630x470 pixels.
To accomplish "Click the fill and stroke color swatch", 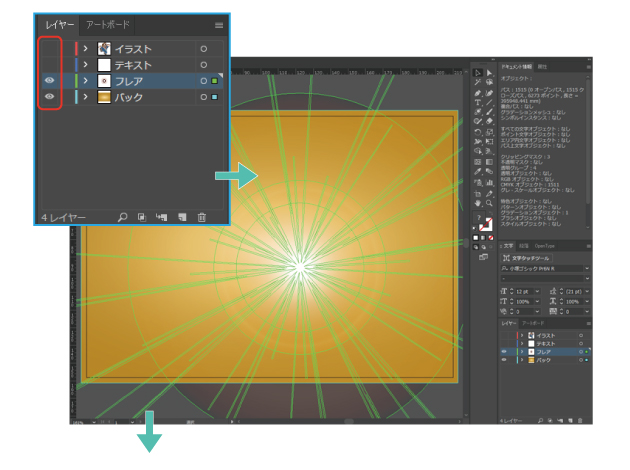I will tap(485, 224).
